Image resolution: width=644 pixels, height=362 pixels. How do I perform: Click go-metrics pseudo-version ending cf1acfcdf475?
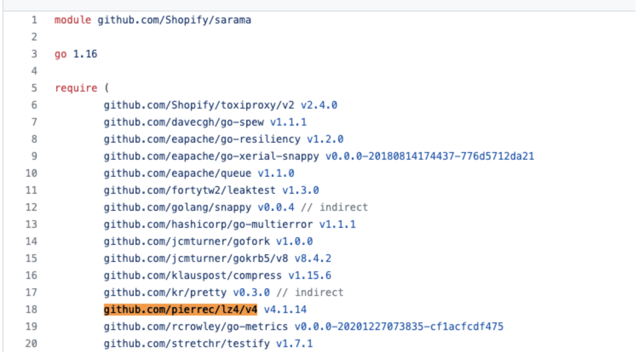(x=399, y=327)
